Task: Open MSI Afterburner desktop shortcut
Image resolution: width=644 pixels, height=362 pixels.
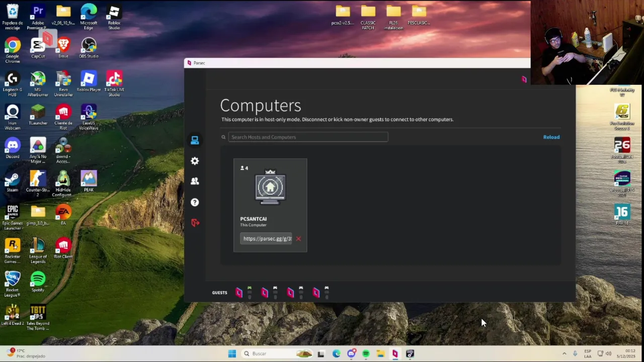Action: point(38,84)
